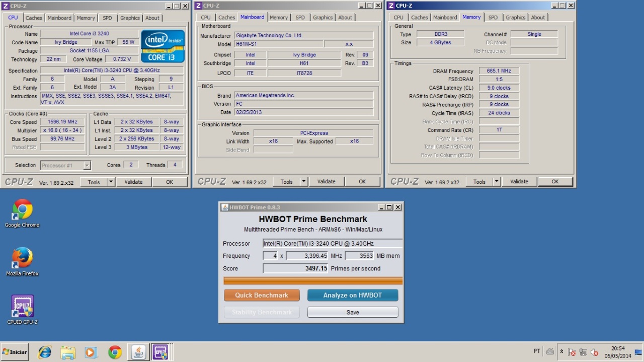Click Validate in Mainboard window
Screen dimensions: 644x362
click(x=326, y=182)
